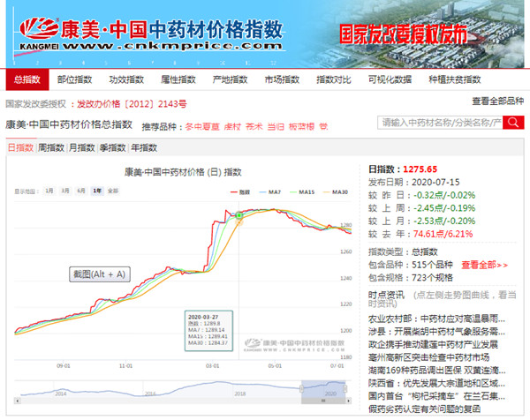Open news 国内首台枸杞采摘车

[x=436, y=396]
